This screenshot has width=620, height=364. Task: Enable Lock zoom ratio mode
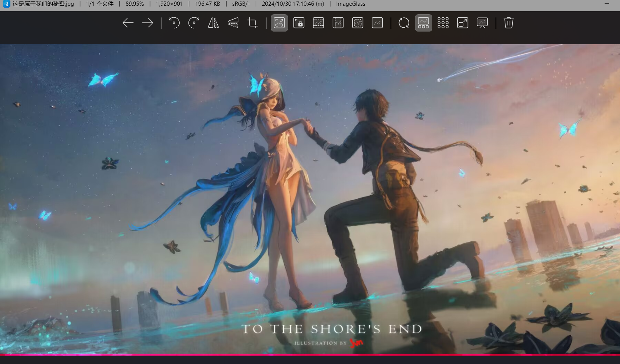click(x=299, y=23)
